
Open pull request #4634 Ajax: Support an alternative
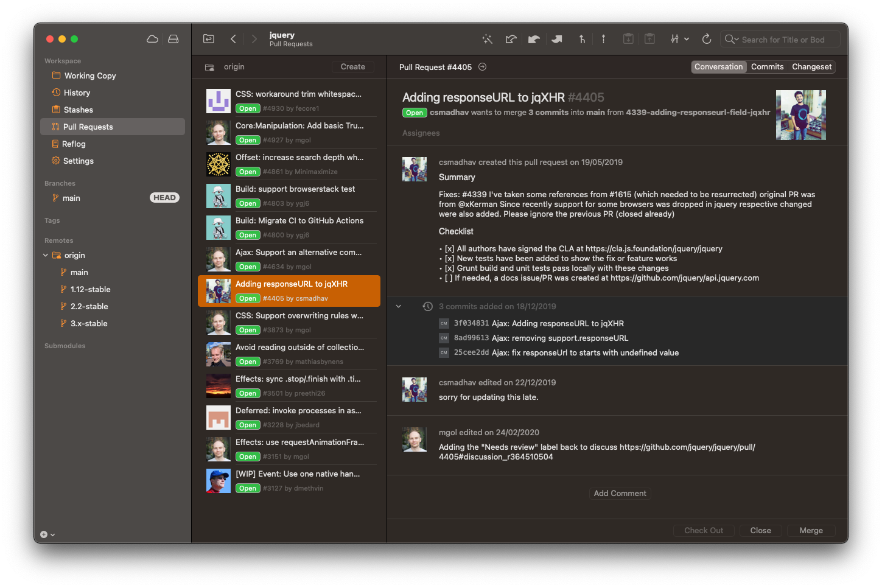pyautogui.click(x=289, y=259)
